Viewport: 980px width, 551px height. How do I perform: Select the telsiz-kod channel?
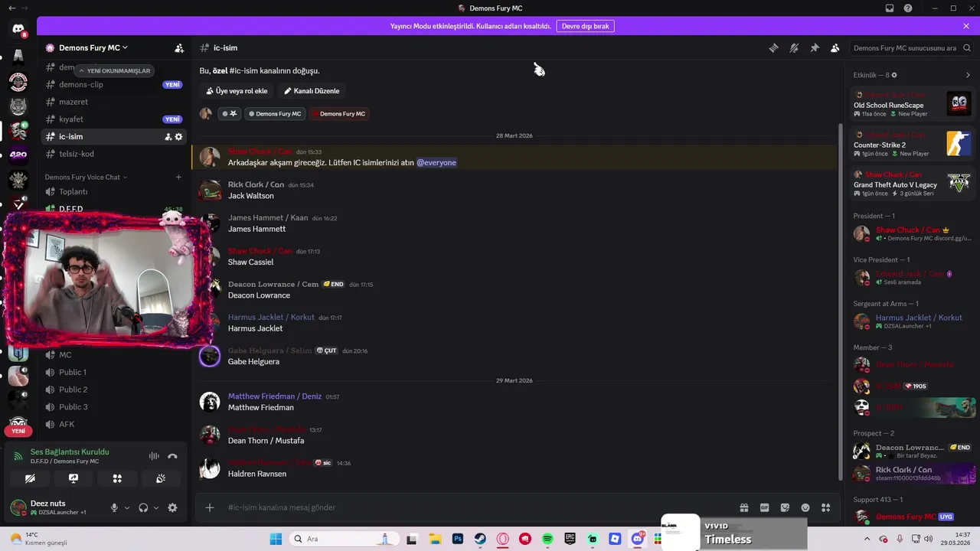point(114,154)
